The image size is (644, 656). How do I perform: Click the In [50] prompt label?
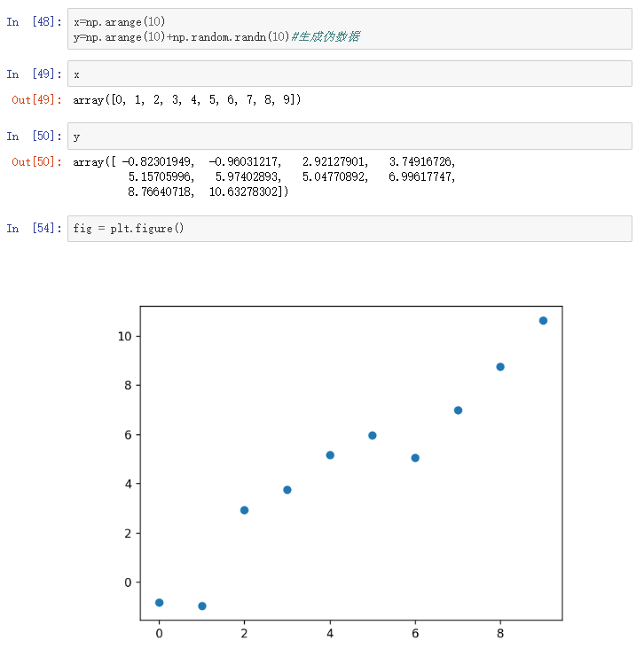(x=34, y=136)
